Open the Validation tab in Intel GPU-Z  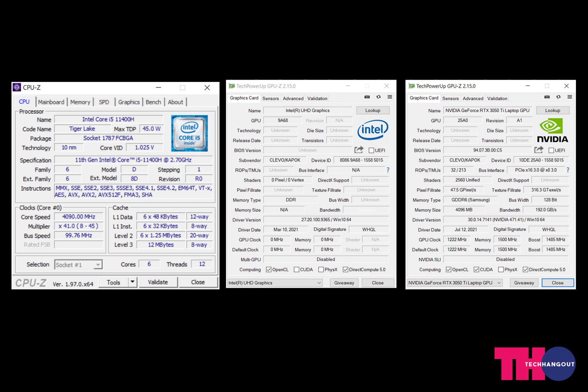[317, 98]
